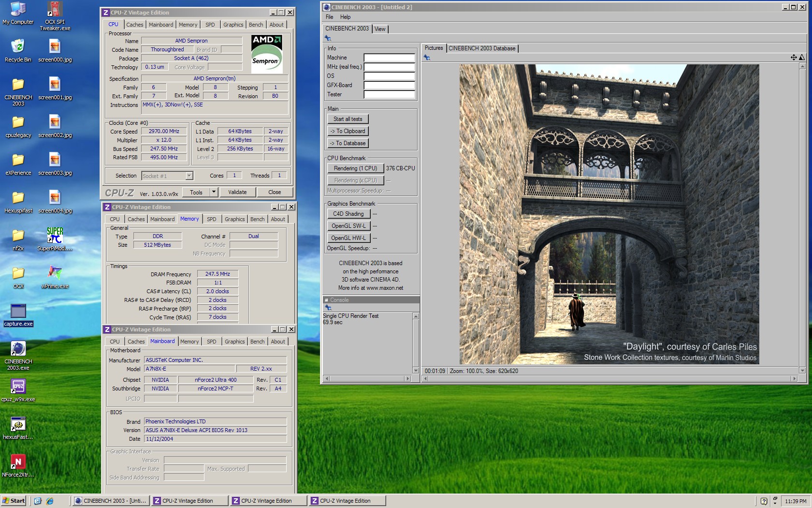Click the MHz (real freq.) input field
This screenshot has height=508, width=812.
point(389,67)
